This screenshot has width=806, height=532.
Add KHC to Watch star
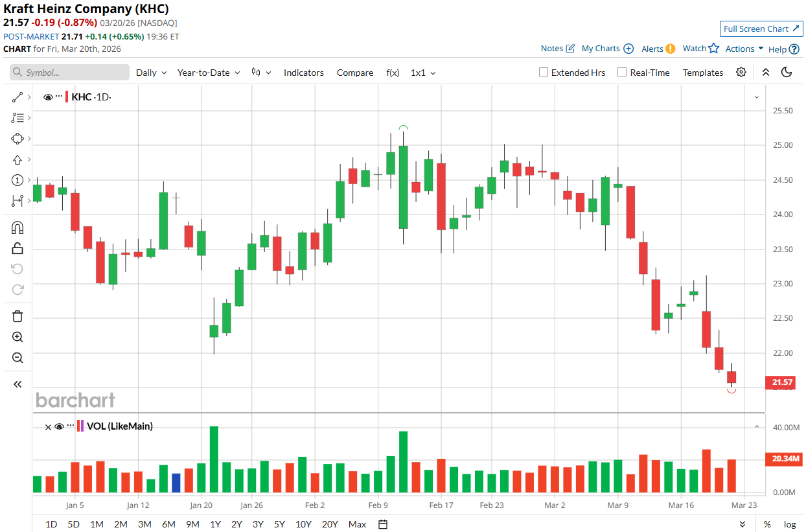click(x=714, y=48)
